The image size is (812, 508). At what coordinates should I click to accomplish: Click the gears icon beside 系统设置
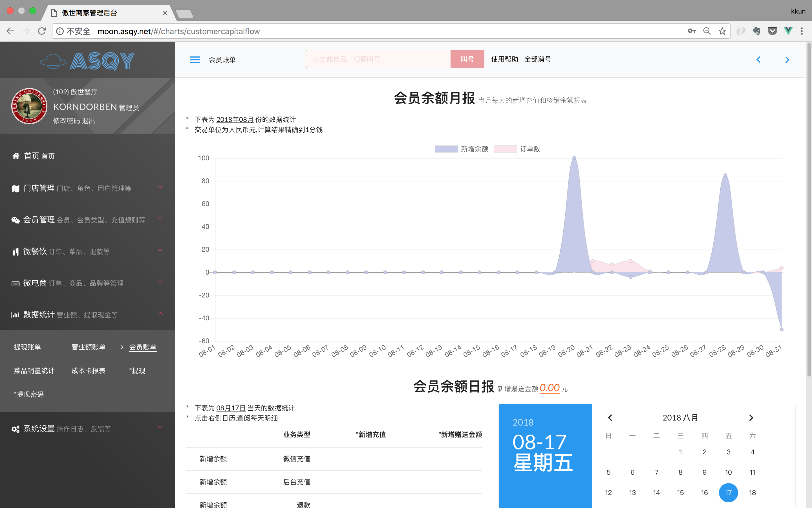(x=16, y=429)
